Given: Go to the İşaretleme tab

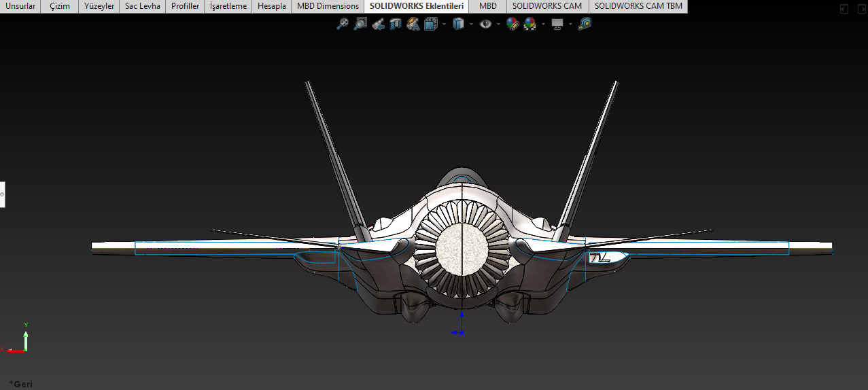Looking at the screenshot, I should (228, 6).
